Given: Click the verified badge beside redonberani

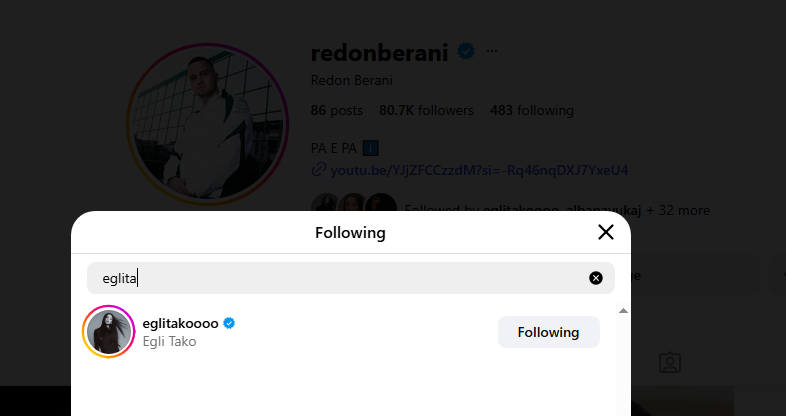Looking at the screenshot, I should coord(465,51).
